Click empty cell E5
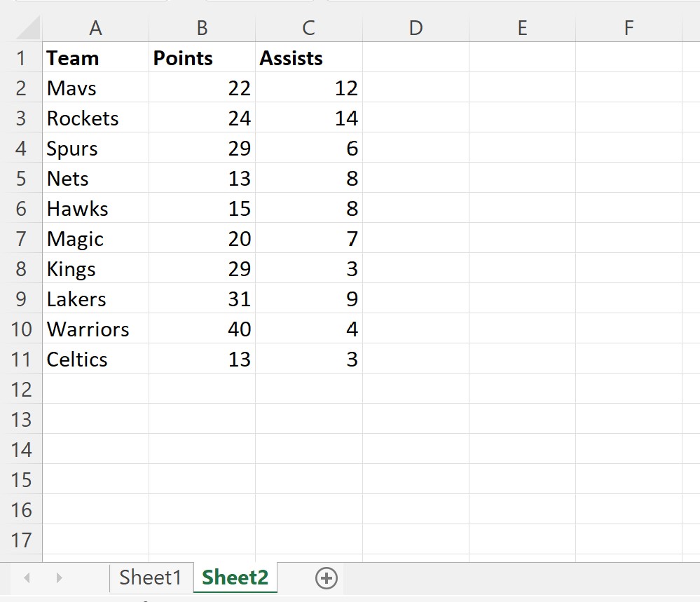The height and width of the screenshot is (602, 700). tap(522, 178)
